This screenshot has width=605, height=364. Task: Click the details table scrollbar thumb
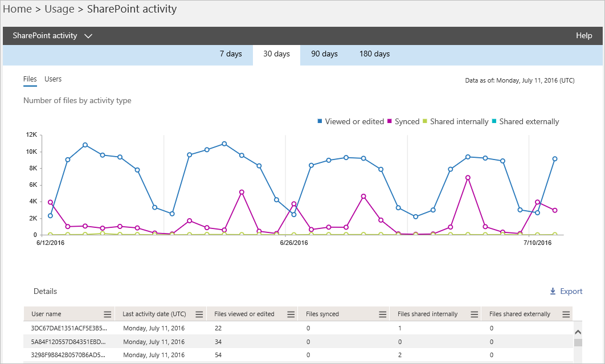(x=578, y=343)
